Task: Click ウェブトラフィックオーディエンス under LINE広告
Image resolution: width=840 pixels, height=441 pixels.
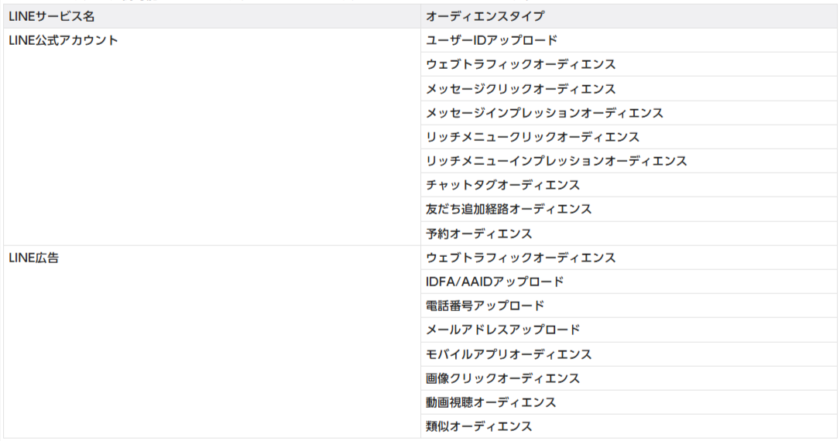Action: point(520,258)
